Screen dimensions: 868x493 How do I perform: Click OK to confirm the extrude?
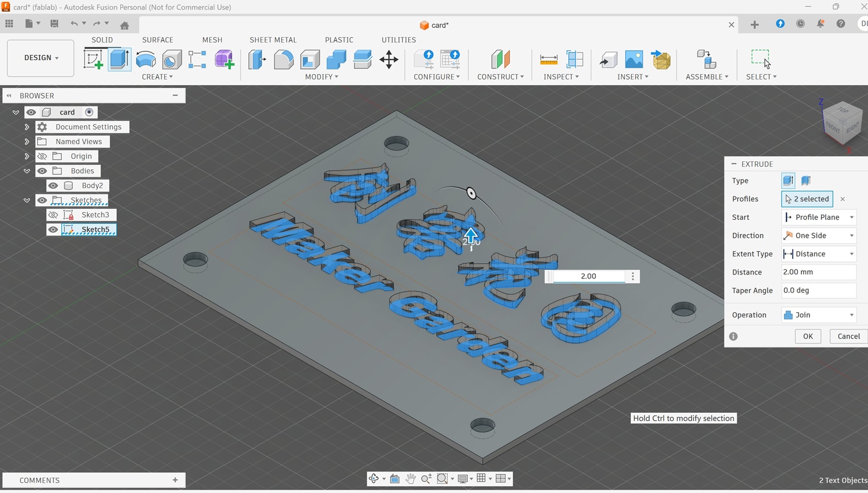pos(808,336)
